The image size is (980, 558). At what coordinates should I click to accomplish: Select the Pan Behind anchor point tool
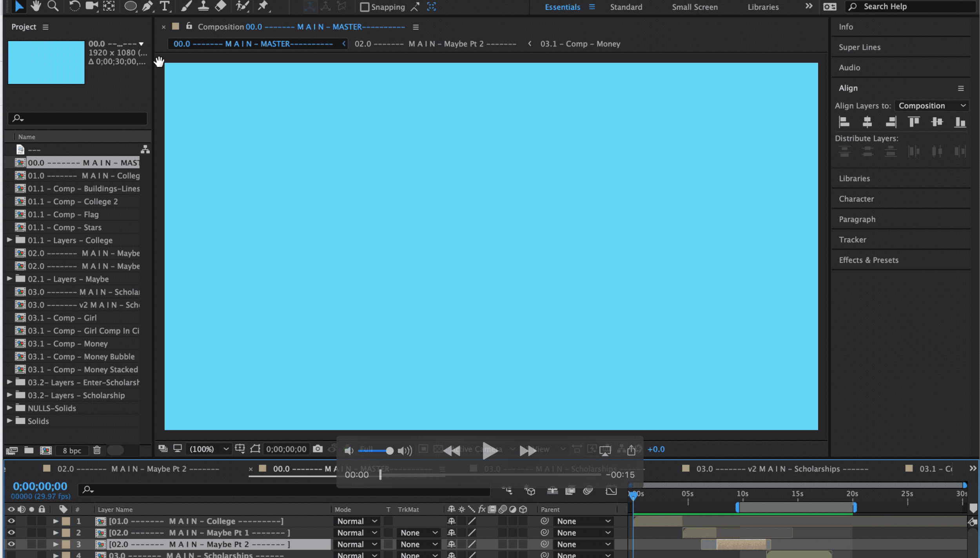click(x=109, y=6)
